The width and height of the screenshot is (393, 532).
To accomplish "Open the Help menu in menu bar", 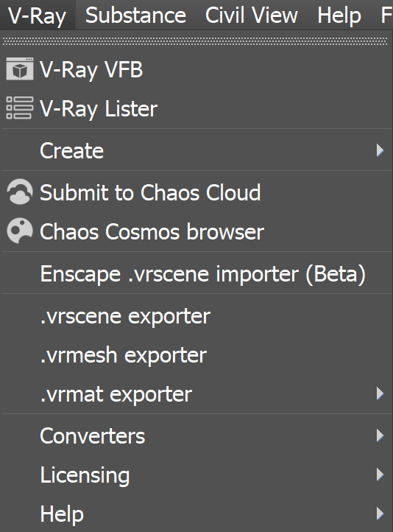I will click(339, 15).
